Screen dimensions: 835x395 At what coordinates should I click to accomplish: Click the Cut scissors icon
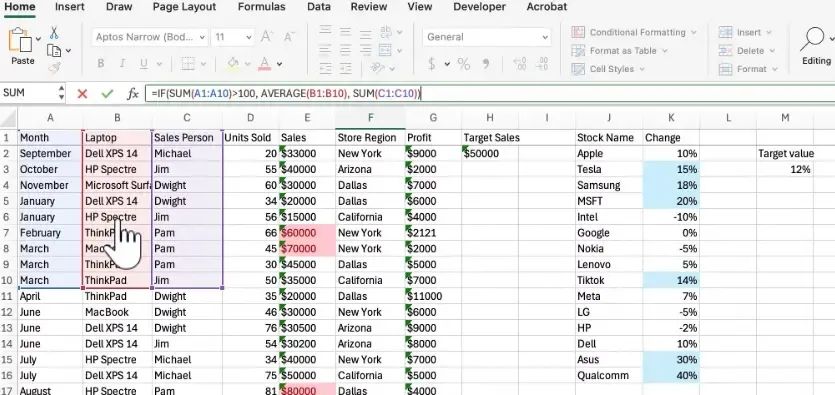click(x=54, y=33)
